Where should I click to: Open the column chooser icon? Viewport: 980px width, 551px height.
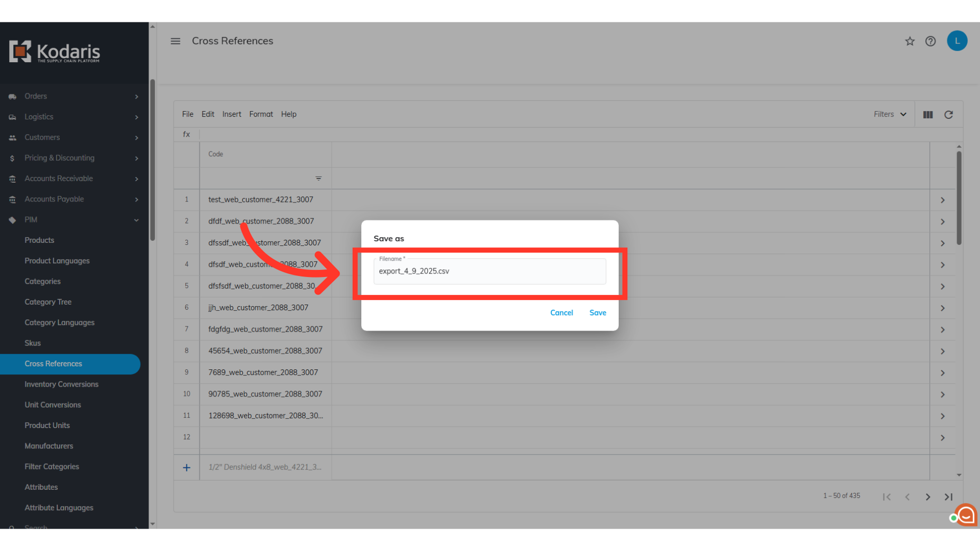(x=928, y=115)
